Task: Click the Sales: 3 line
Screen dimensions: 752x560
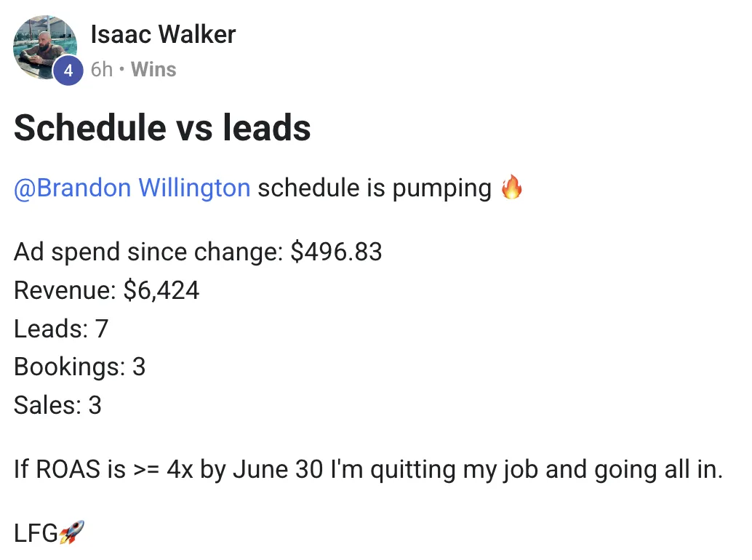Action: coord(57,405)
